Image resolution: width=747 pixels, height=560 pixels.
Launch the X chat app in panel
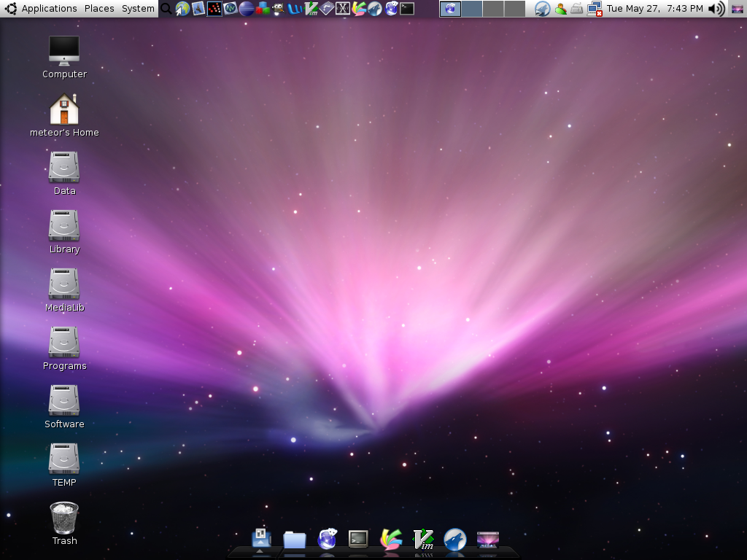click(x=343, y=9)
